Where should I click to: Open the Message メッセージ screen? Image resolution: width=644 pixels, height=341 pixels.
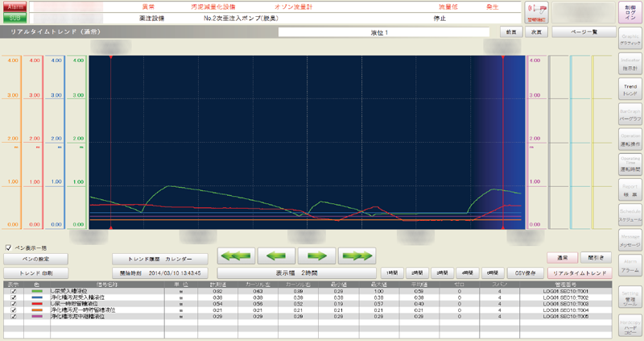point(630,240)
